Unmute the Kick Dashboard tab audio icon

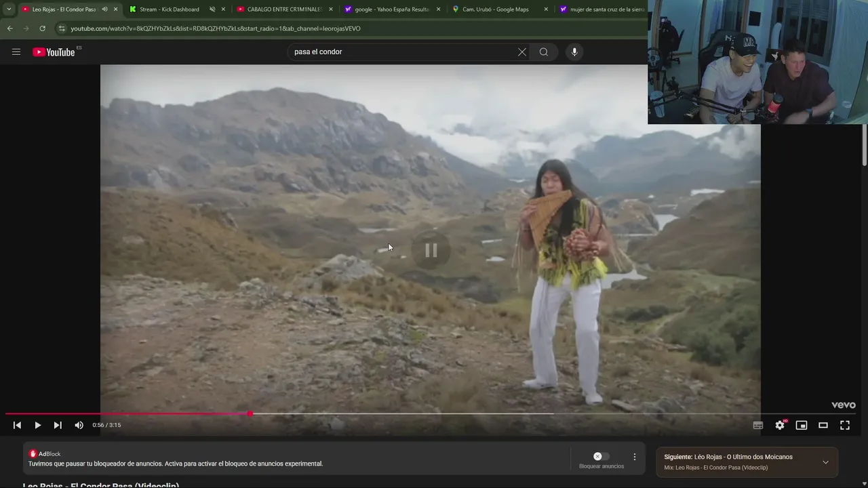coord(212,9)
